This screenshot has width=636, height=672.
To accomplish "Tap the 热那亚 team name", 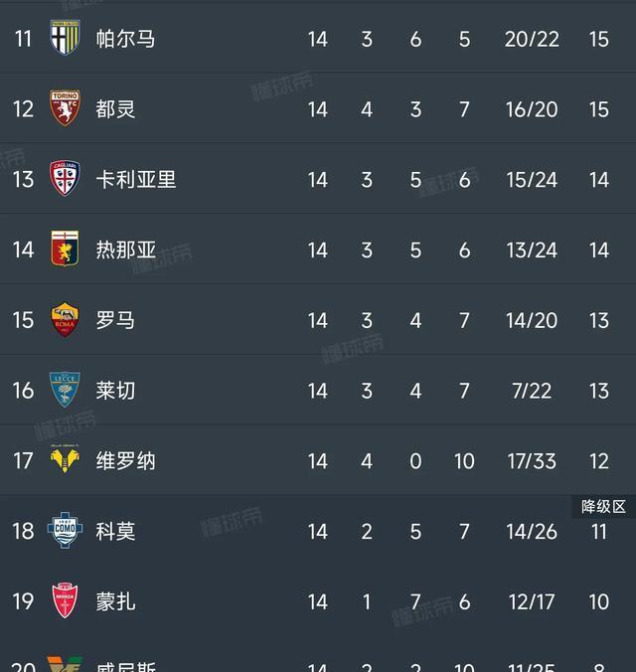I will point(126,250).
